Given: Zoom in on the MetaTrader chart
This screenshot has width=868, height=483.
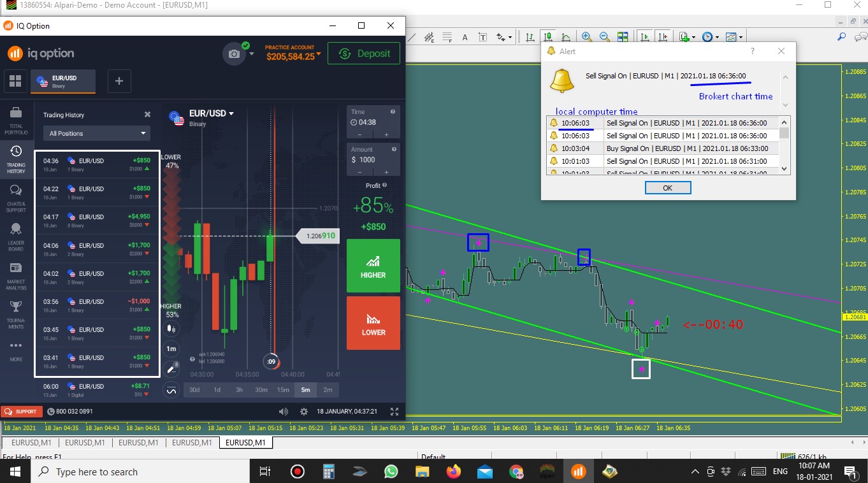Looking at the screenshot, I should click(x=586, y=37).
